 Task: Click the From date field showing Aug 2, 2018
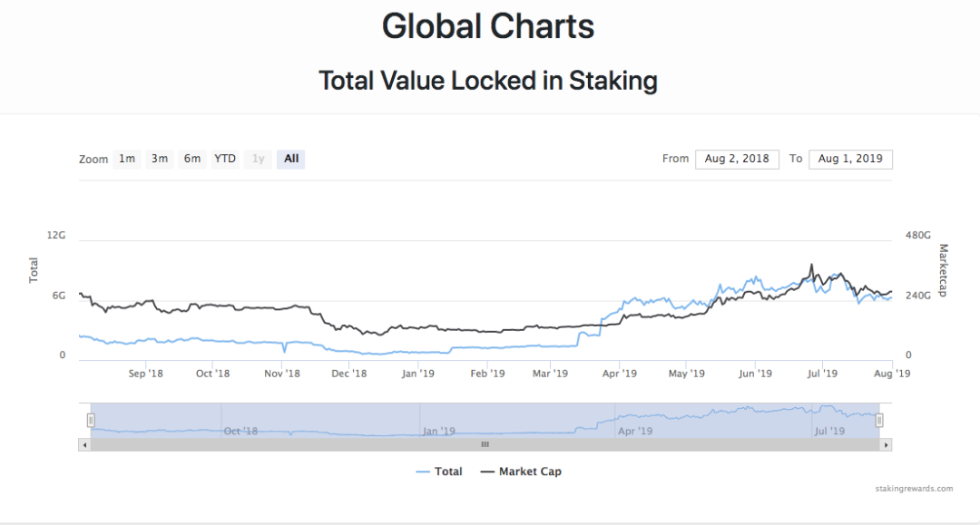click(x=737, y=159)
